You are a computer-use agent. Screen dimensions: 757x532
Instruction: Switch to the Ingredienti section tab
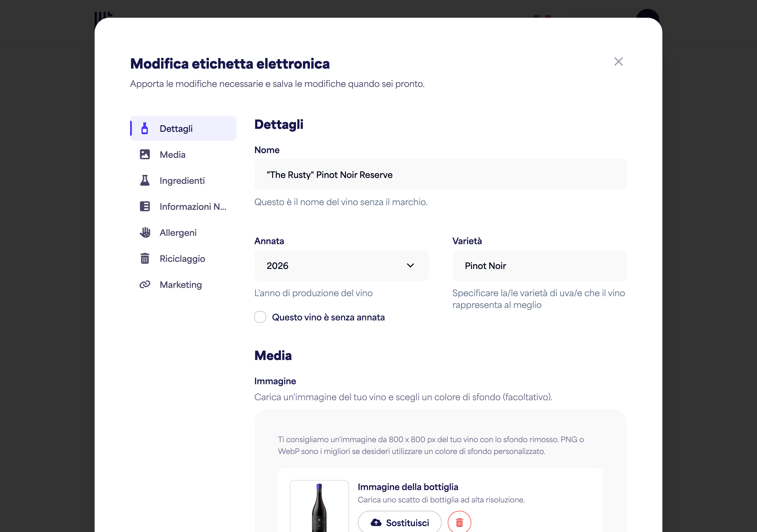(x=183, y=180)
